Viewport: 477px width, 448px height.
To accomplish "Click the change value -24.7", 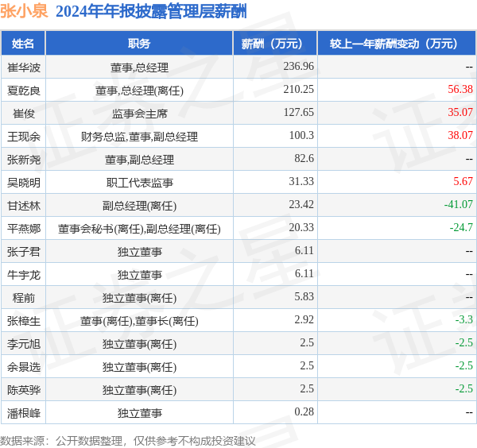I will pyautogui.click(x=461, y=228).
